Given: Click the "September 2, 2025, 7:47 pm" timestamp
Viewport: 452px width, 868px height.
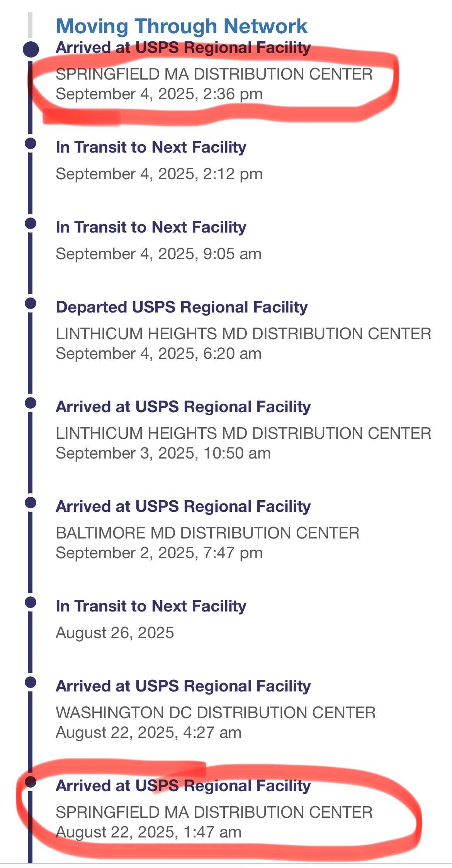Looking at the screenshot, I should pyautogui.click(x=159, y=553).
